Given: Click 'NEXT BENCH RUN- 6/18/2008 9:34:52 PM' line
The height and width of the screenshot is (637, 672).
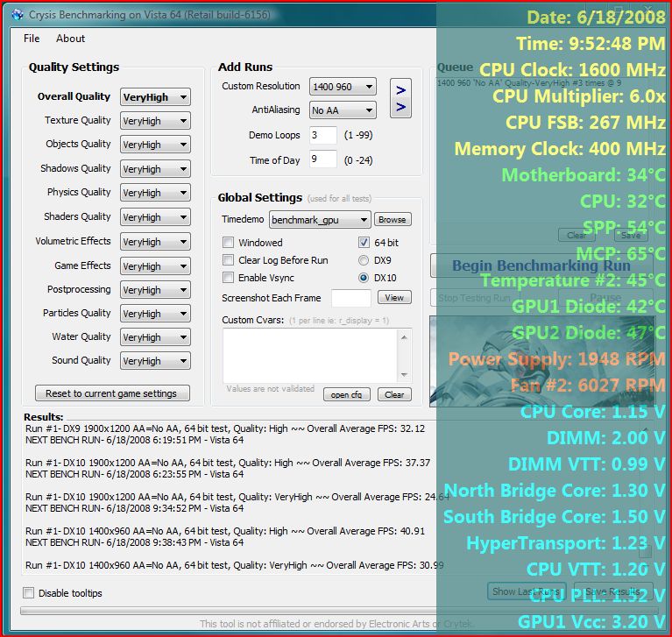Looking at the screenshot, I should point(134,508).
